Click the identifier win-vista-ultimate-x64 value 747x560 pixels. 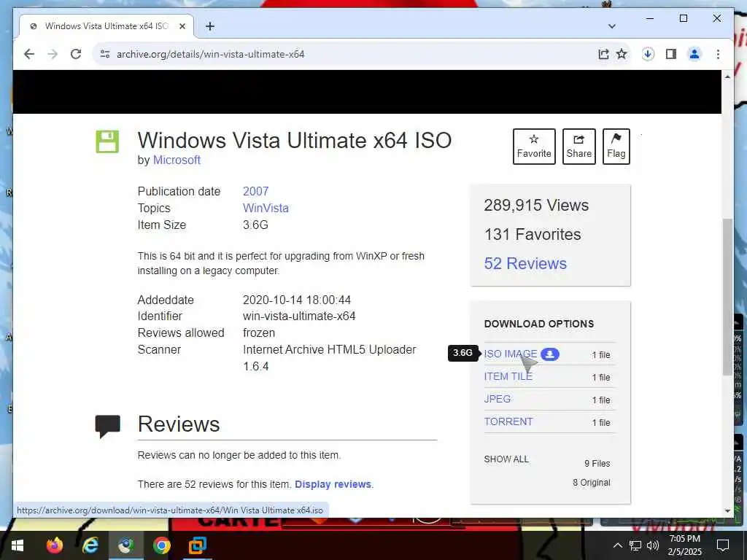coord(299,316)
